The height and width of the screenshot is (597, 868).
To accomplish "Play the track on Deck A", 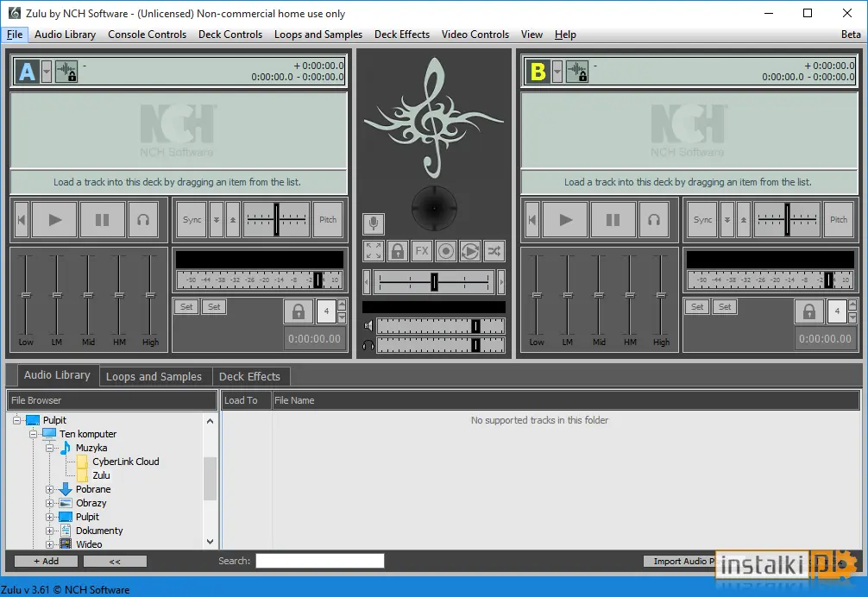I will pos(55,220).
